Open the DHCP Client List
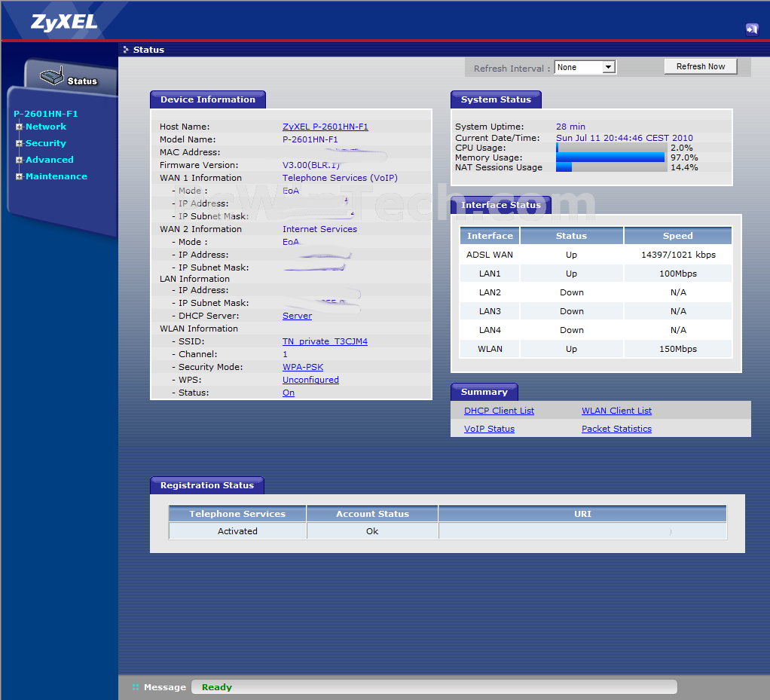The height and width of the screenshot is (700, 770). coord(499,411)
